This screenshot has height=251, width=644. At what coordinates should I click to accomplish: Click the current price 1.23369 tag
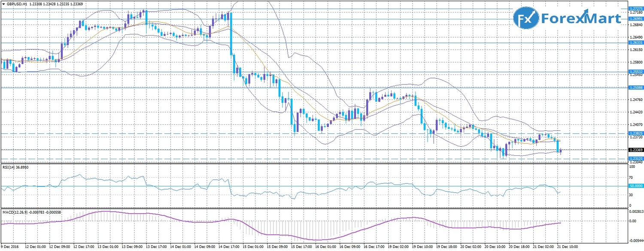pos(636,150)
